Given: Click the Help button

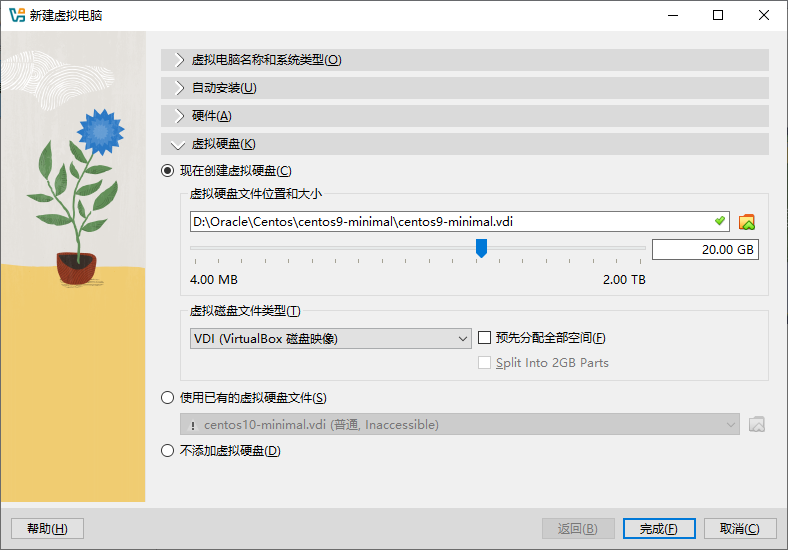Looking at the screenshot, I should tap(47, 528).
